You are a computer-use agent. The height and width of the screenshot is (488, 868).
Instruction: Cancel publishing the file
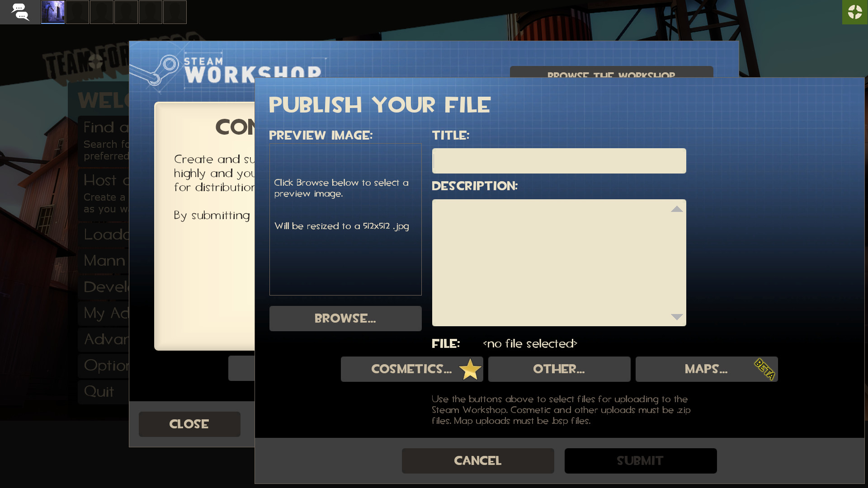pos(477,460)
